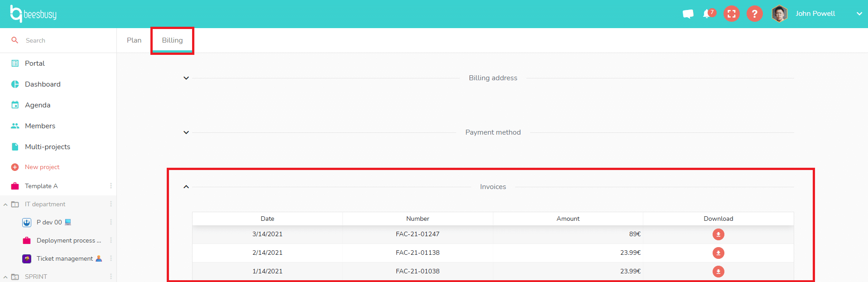
Task: Open the notifications bell
Action: 707,14
